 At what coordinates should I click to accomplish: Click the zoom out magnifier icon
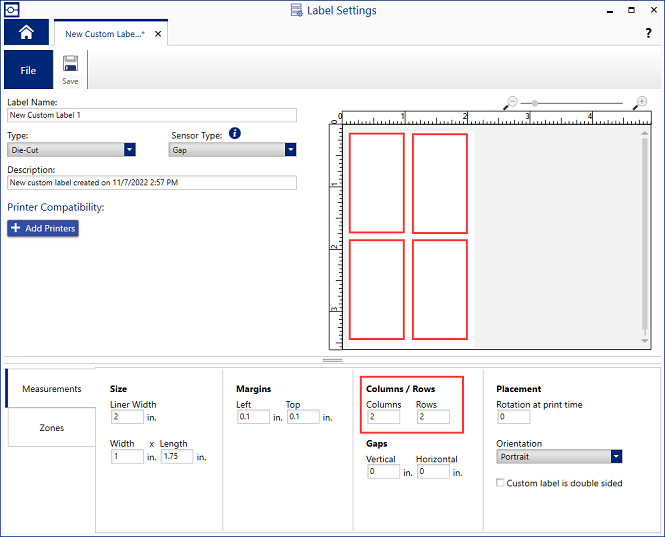[x=512, y=102]
